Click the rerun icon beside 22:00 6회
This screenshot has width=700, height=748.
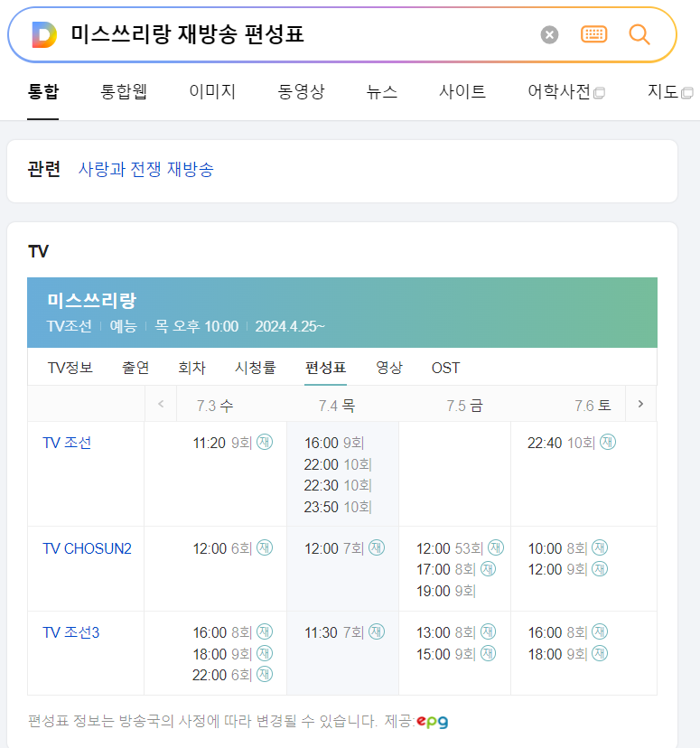click(265, 674)
